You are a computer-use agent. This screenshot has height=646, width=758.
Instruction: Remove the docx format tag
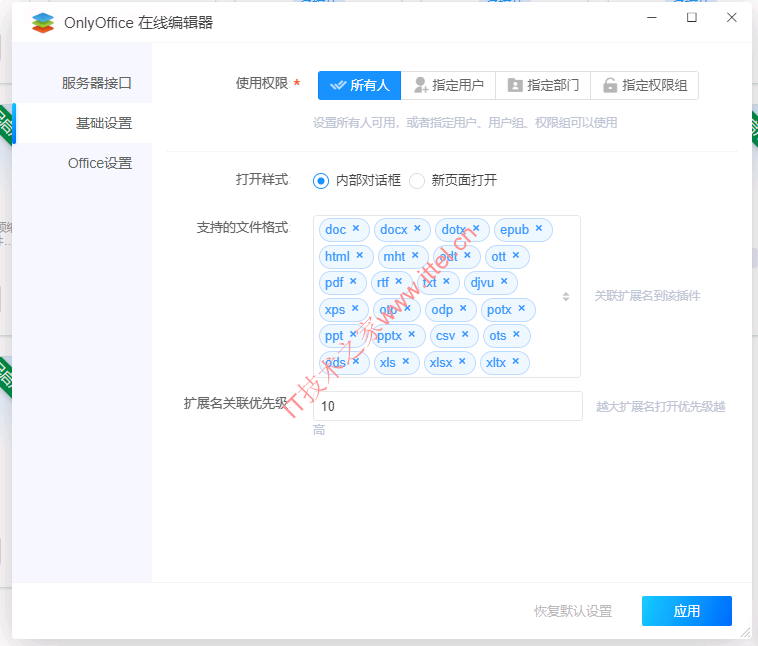(x=417, y=228)
